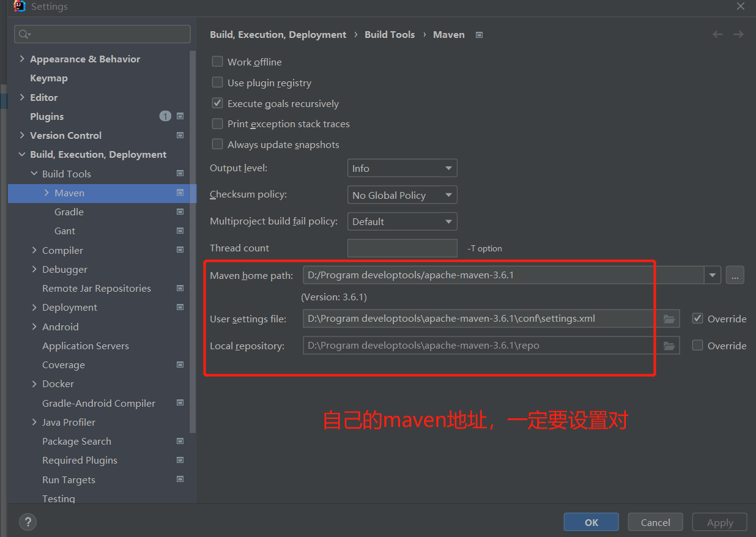The width and height of the screenshot is (756, 537).
Task: Click the settings search field
Action: click(x=102, y=34)
